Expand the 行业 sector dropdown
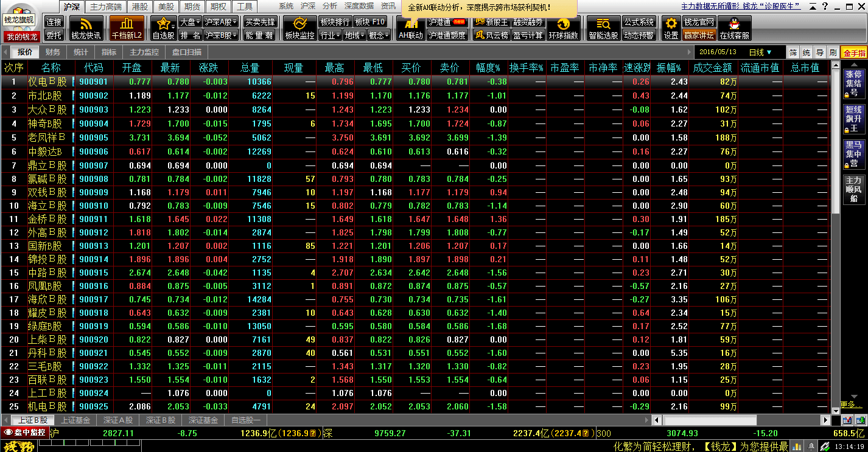Viewport: 868px width, 452px height. (330, 35)
